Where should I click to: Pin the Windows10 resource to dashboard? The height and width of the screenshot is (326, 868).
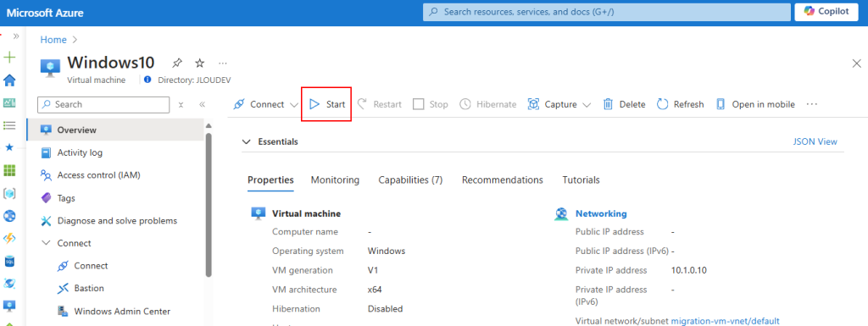pyautogui.click(x=177, y=63)
